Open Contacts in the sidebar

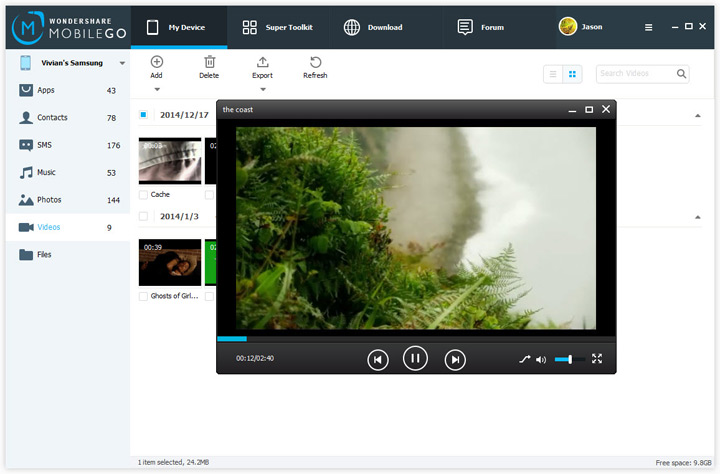pos(68,118)
